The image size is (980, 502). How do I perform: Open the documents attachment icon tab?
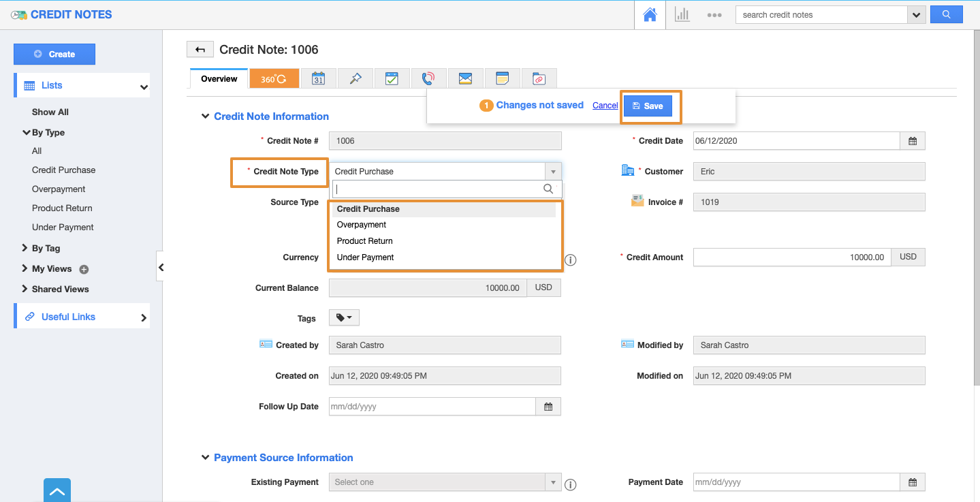pos(539,79)
